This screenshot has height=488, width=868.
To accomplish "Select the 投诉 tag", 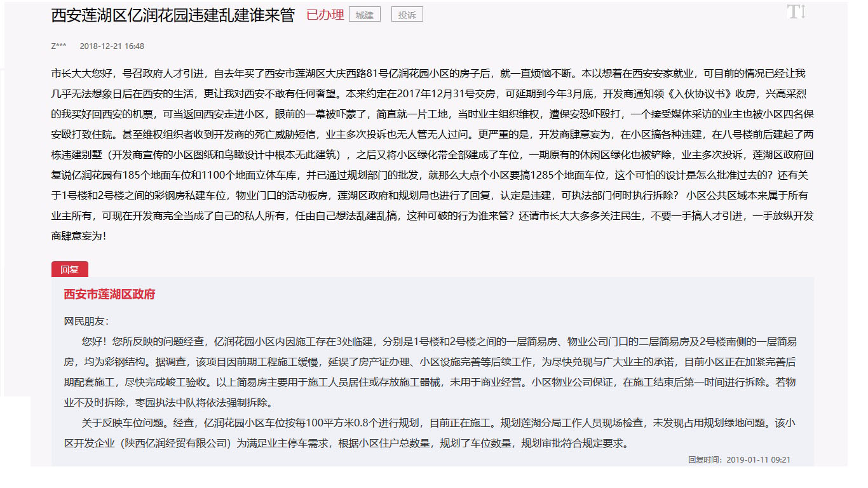I will pos(407,14).
